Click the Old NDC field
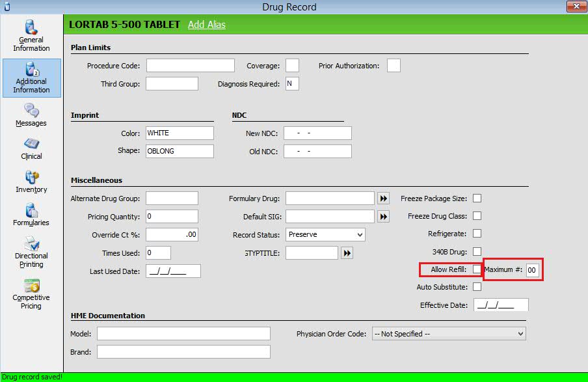 317,151
